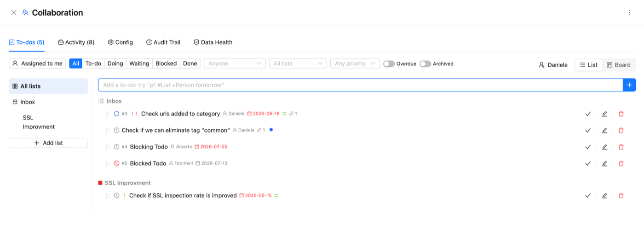This screenshot has width=644, height=236.
Task: Mark 'Check urls added to category' as complete
Action: (x=588, y=114)
